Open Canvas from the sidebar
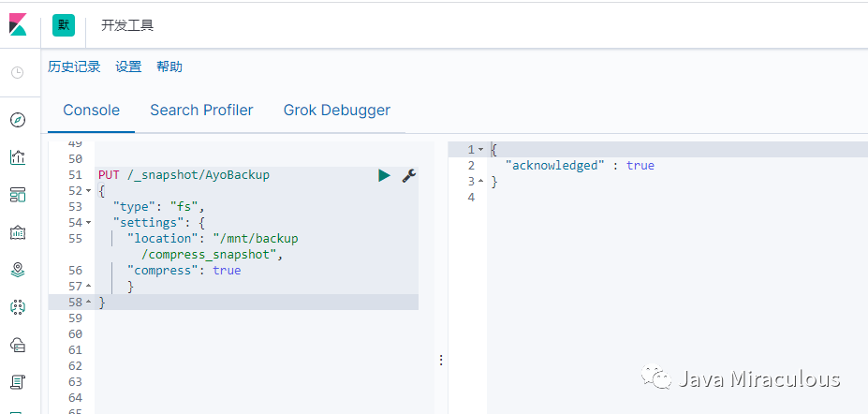 click(17, 232)
